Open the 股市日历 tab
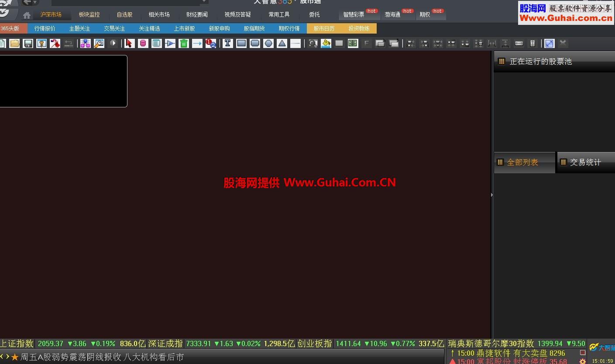Viewport: 615px width, 364px height. (x=324, y=28)
